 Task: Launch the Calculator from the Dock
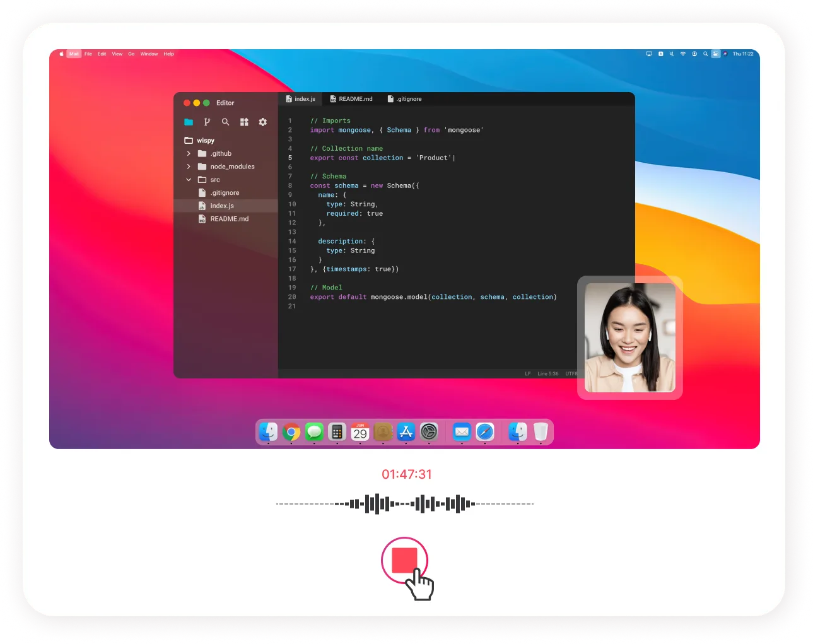coord(337,433)
